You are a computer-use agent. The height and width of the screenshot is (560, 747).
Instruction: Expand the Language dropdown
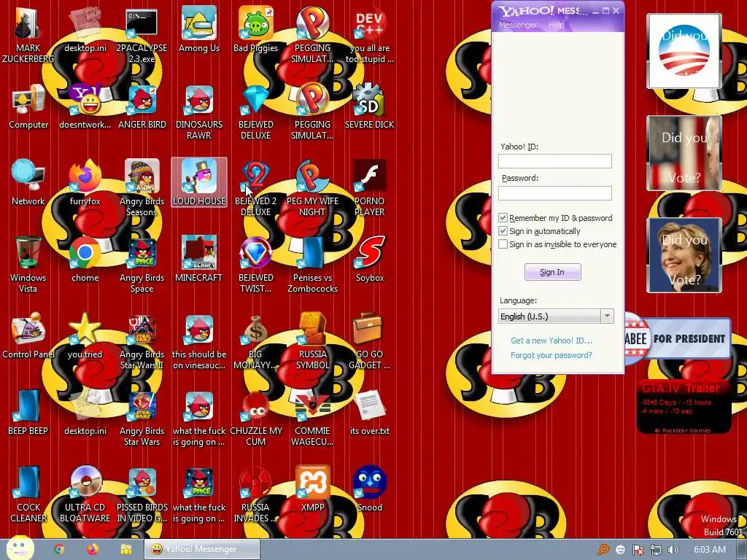click(x=607, y=316)
